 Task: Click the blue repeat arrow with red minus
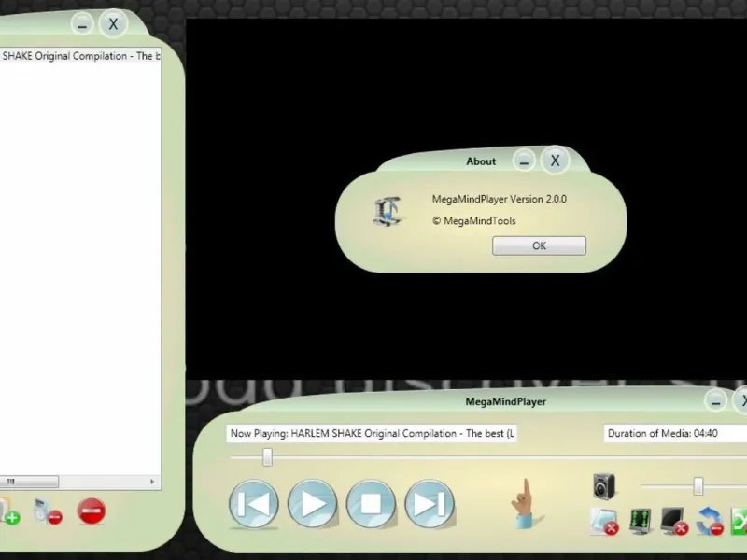[710, 522]
